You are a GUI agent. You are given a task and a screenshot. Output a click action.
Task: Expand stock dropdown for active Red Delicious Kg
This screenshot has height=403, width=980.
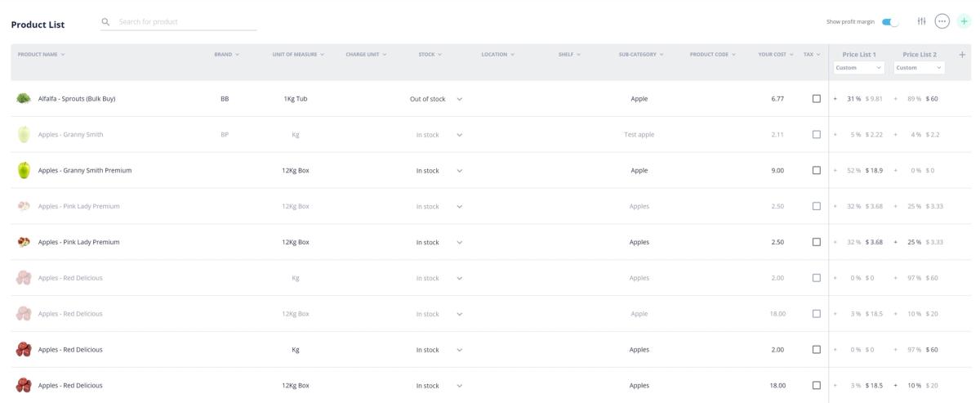tap(459, 350)
